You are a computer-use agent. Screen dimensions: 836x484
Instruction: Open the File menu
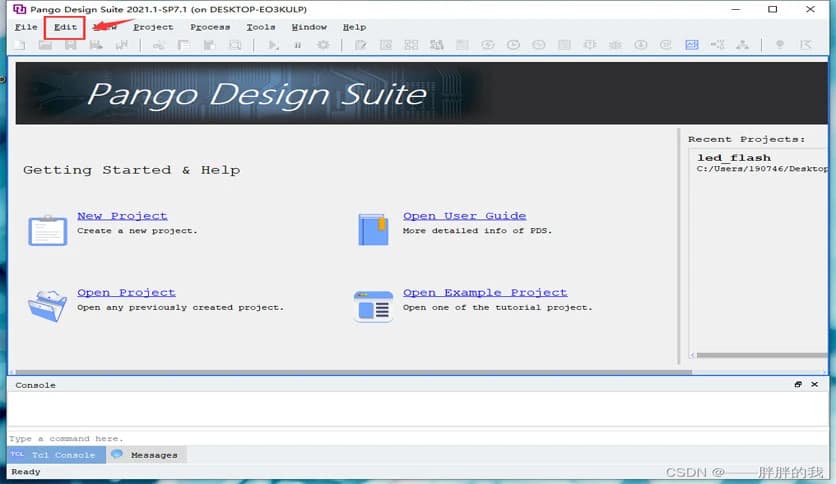[26, 27]
